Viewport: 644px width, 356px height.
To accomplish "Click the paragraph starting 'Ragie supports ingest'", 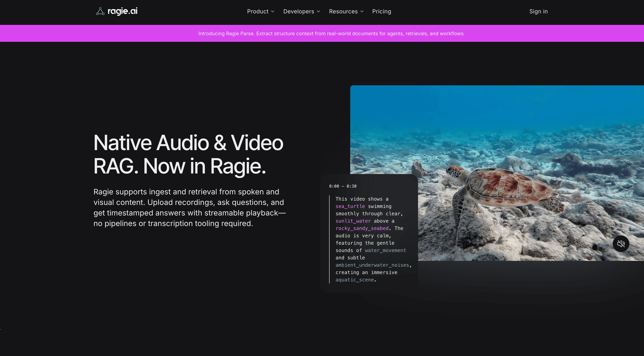I will coord(189,208).
